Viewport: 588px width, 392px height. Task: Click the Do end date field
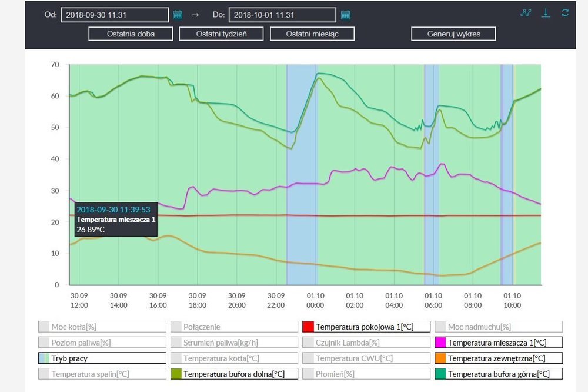pos(282,15)
